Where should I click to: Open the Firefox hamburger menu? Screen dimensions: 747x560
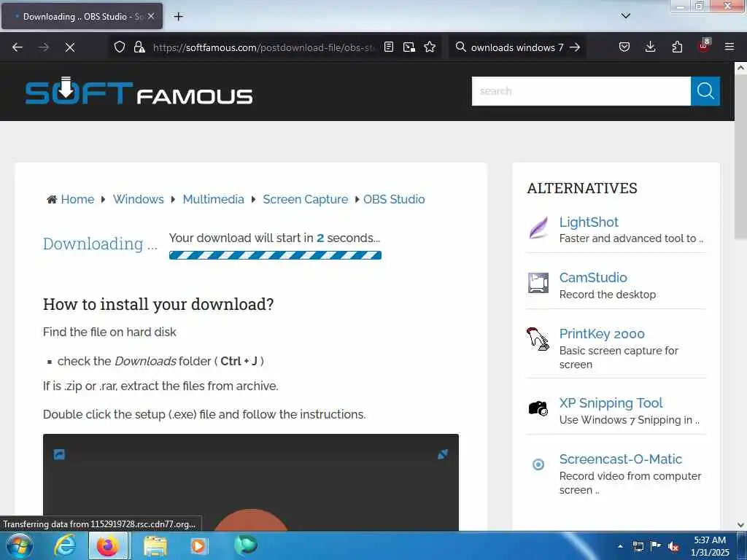click(729, 47)
